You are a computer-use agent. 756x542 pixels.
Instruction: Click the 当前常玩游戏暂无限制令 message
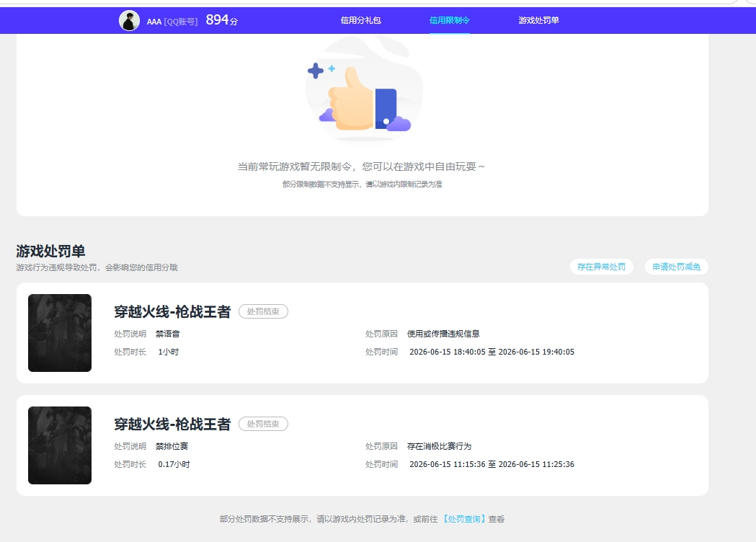pos(361,166)
